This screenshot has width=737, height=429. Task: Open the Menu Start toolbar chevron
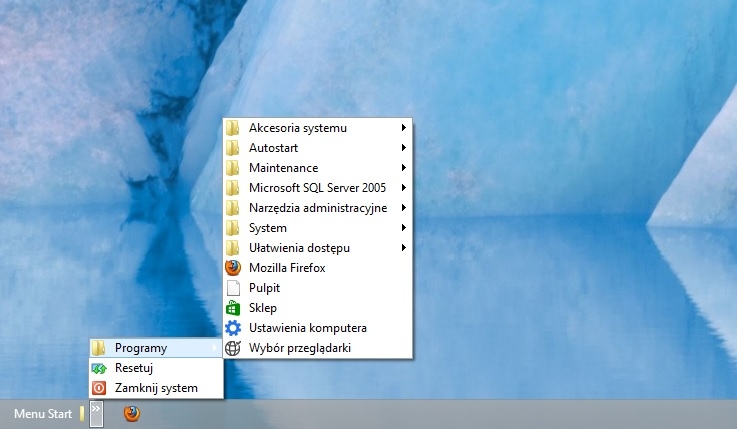pos(96,413)
